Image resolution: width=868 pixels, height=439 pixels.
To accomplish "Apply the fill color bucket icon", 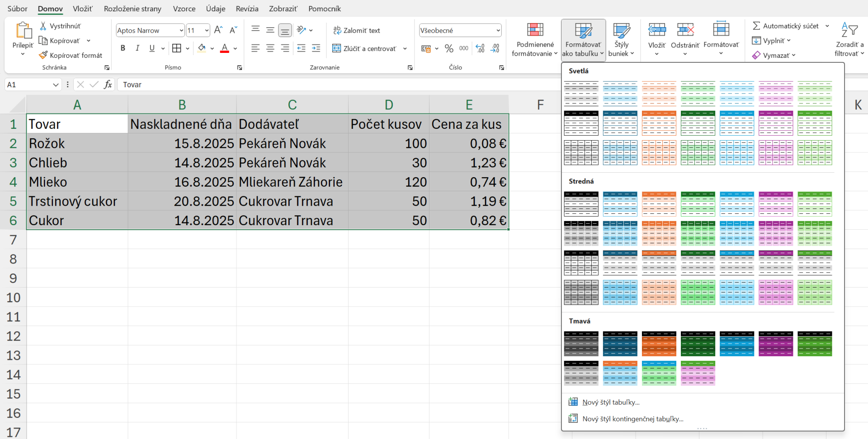I will 202,48.
